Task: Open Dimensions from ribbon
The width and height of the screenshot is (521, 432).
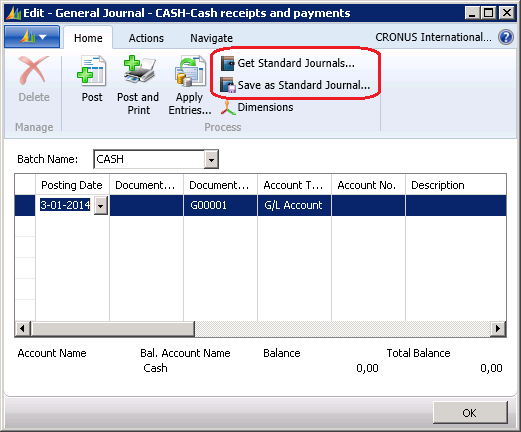Action: point(257,107)
